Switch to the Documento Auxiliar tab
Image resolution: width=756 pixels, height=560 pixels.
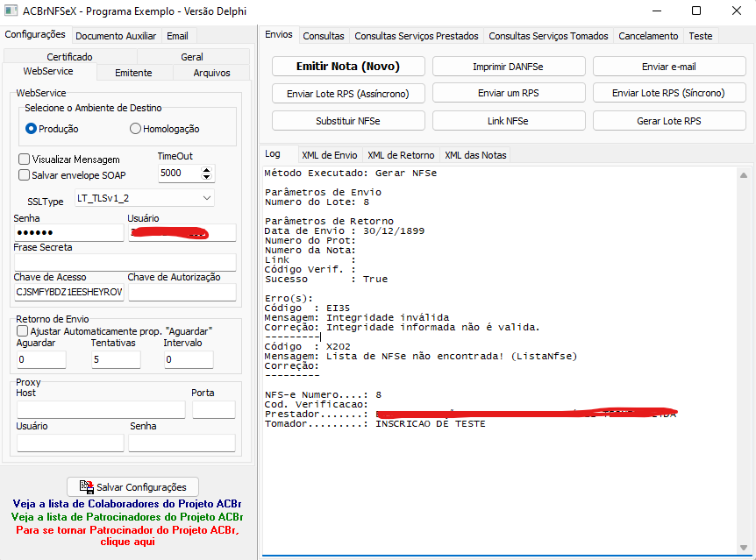coord(116,36)
